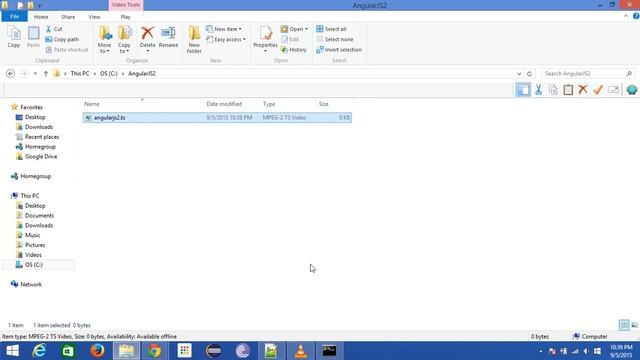Click the Edit ribbon button

coord(290,40)
